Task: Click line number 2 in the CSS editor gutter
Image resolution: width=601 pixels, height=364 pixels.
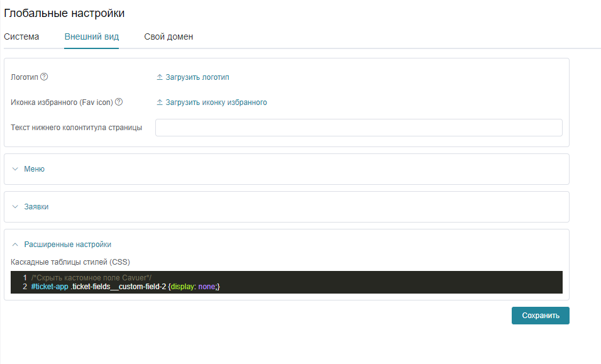Action: [25, 287]
